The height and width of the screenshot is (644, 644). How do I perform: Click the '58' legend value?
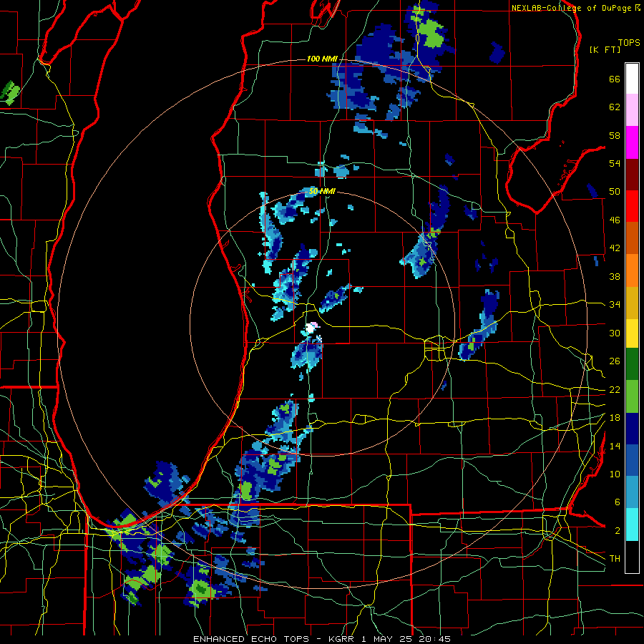[x=615, y=136]
